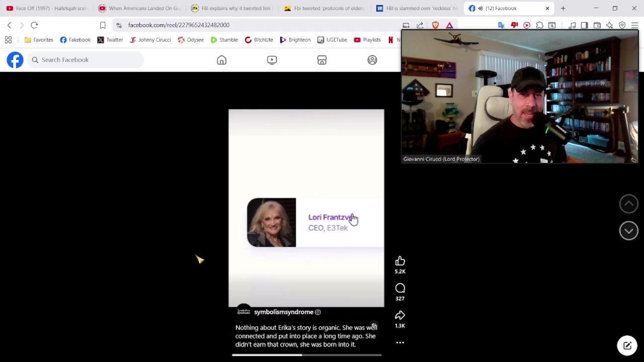Image resolution: width=644 pixels, height=362 pixels.
Task: Open symbolismsyndrome profile link
Action: click(x=283, y=312)
